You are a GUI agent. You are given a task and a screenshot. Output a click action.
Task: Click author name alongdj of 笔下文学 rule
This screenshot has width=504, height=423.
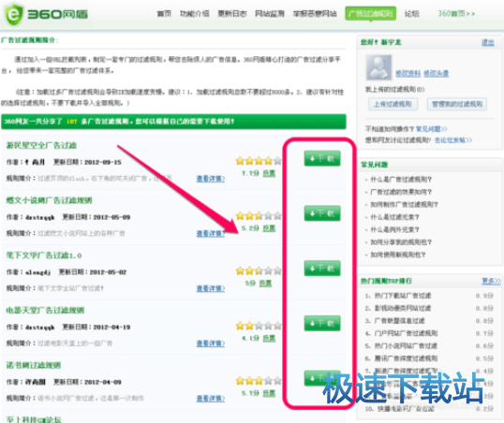pos(37,272)
